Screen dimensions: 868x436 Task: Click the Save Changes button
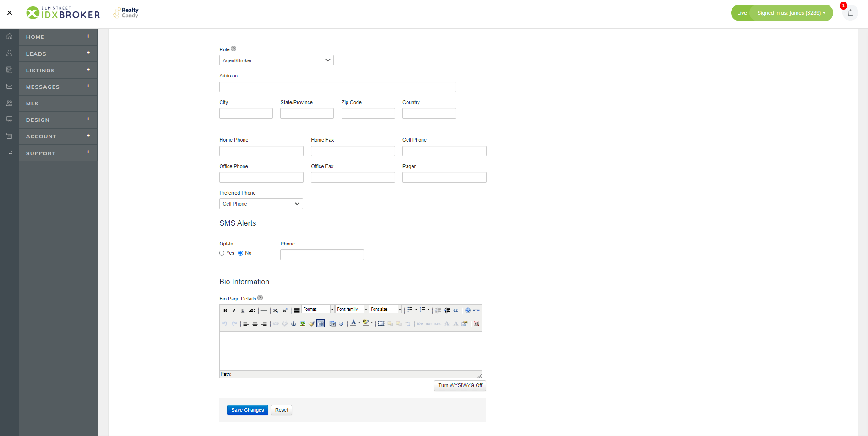247,410
